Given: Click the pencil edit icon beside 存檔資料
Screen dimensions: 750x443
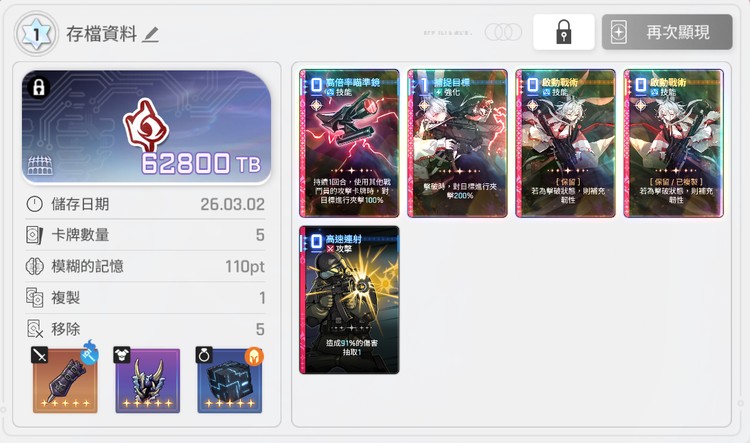Looking at the screenshot, I should [x=150, y=34].
